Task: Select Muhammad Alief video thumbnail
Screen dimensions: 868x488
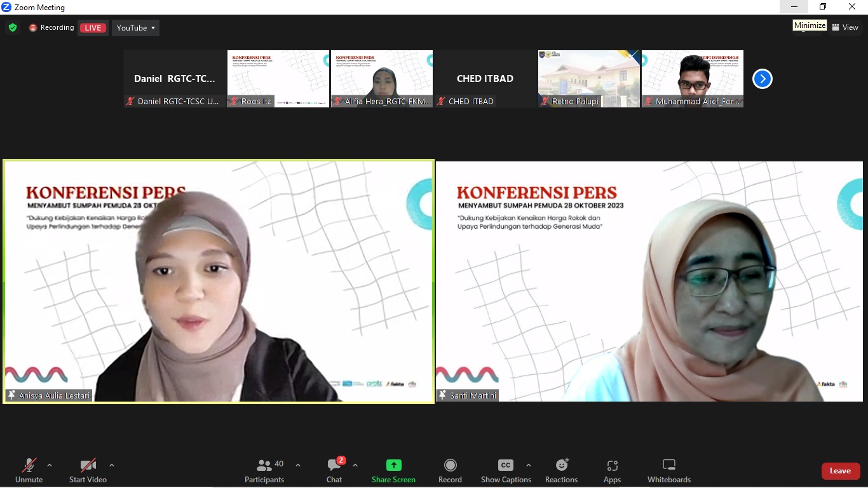Action: (693, 79)
